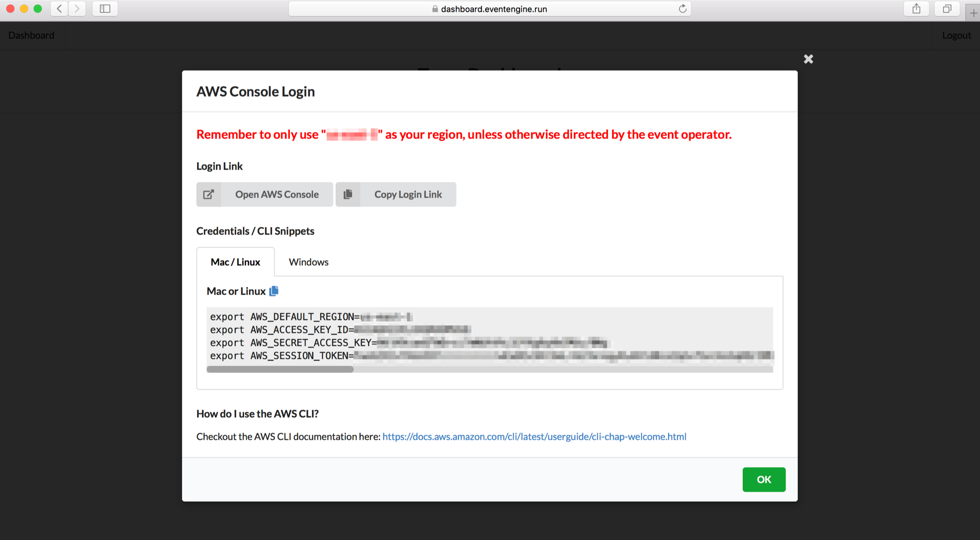Open the Safari share button

[916, 8]
